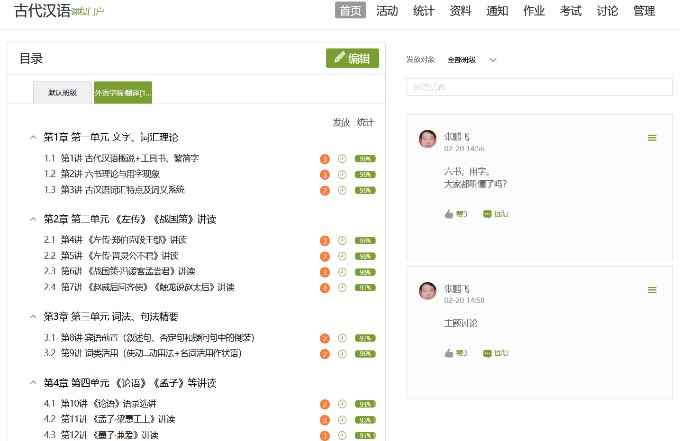Collapse Chapter 3 词法、句法精要 section
680x441 pixels.
click(x=32, y=317)
